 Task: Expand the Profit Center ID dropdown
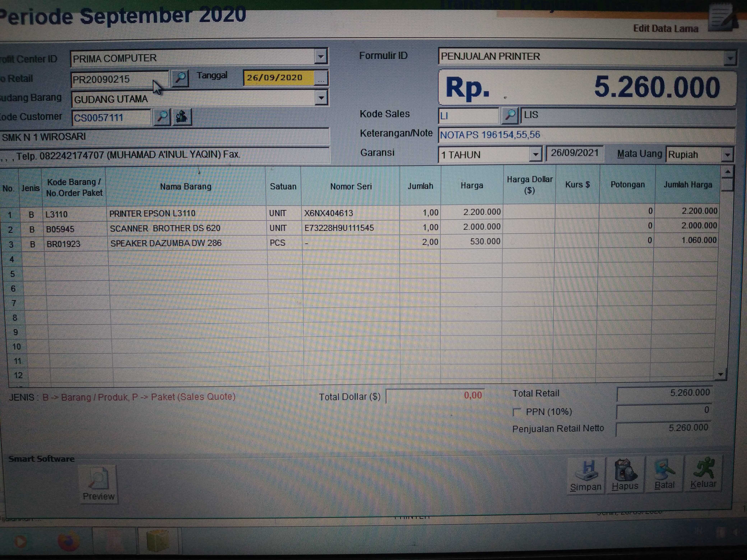(x=321, y=57)
